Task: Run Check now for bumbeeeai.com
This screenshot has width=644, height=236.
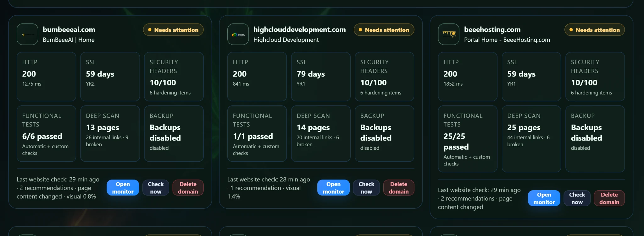Action: 156,188
